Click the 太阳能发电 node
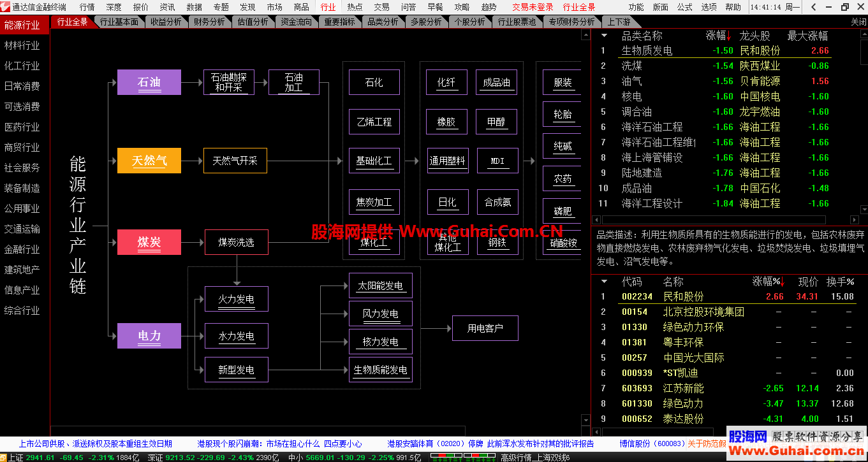The image size is (868, 462). (381, 286)
